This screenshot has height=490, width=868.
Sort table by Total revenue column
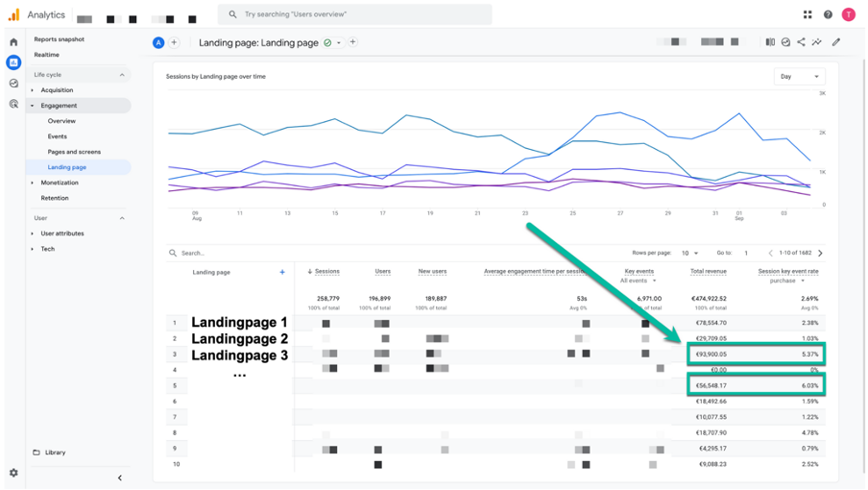pyautogui.click(x=708, y=271)
